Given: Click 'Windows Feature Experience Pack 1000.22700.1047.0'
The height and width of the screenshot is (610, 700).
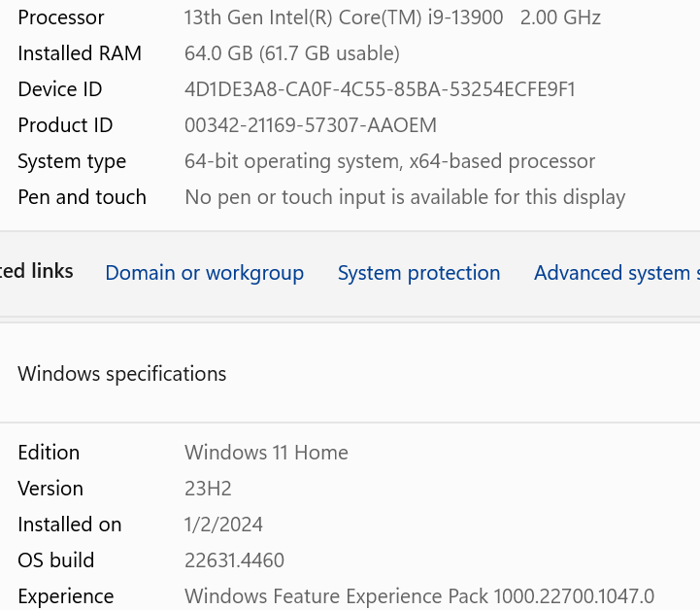Looking at the screenshot, I should (419, 596).
